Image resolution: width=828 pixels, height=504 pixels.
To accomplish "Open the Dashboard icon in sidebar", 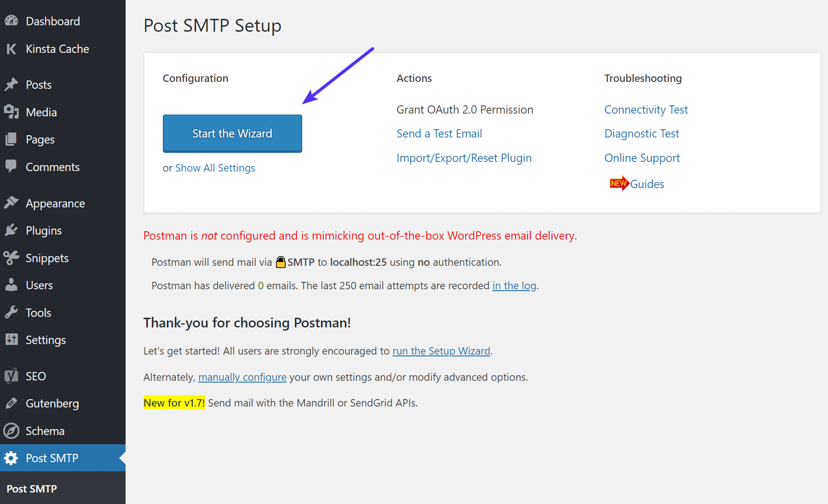I will coord(11,21).
